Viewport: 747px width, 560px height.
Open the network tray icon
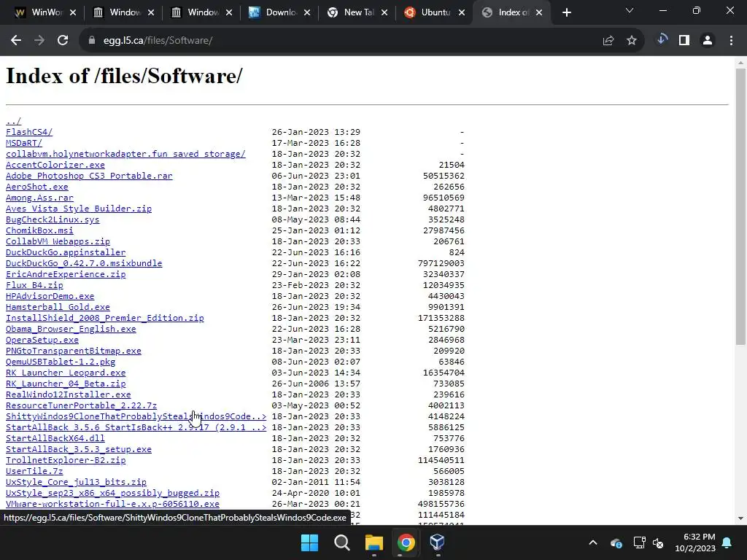click(x=639, y=542)
